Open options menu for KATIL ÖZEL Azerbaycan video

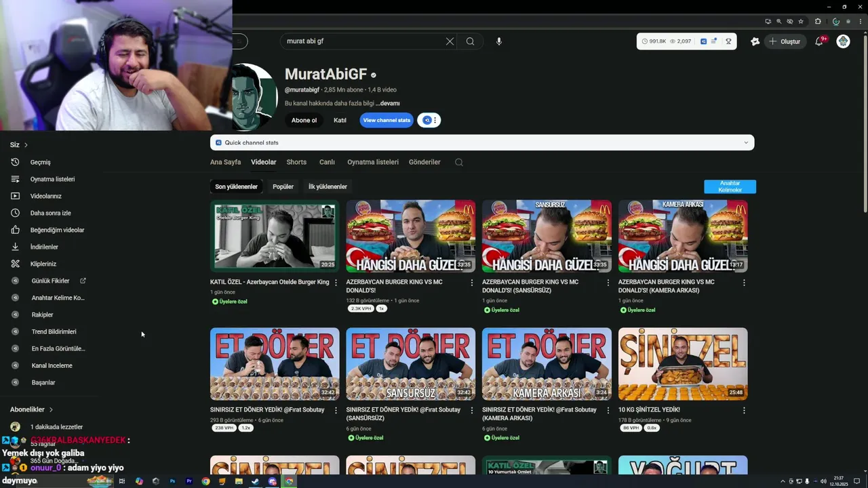pos(336,283)
